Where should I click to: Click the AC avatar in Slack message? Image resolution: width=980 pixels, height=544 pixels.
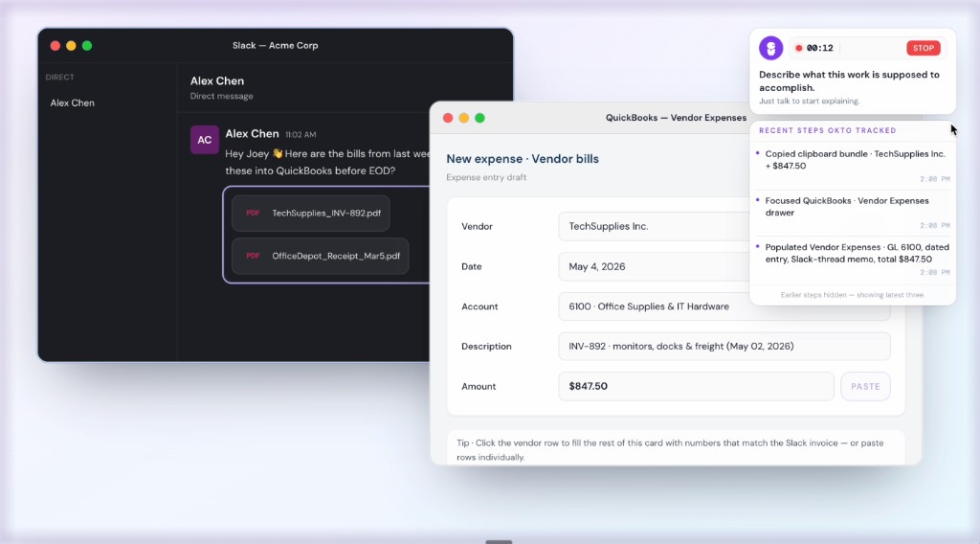click(205, 140)
